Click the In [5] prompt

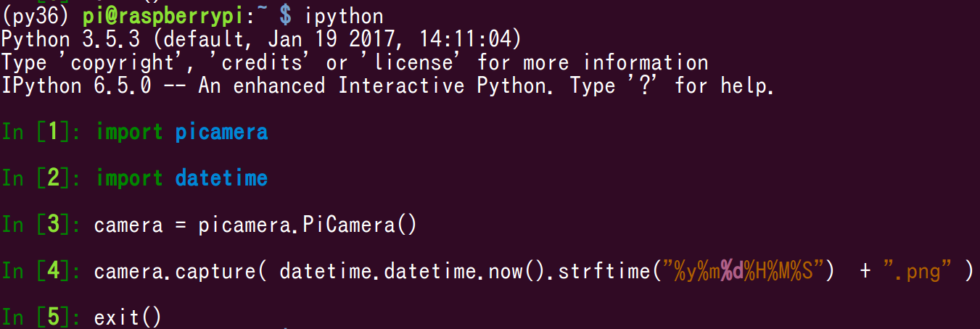pos(43,317)
